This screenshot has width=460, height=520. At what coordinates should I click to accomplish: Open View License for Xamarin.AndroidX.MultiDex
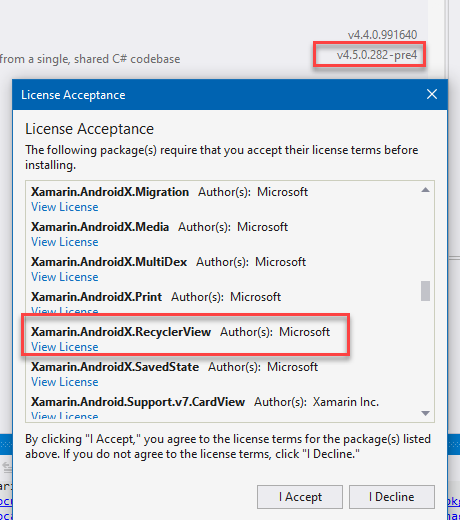(x=65, y=277)
